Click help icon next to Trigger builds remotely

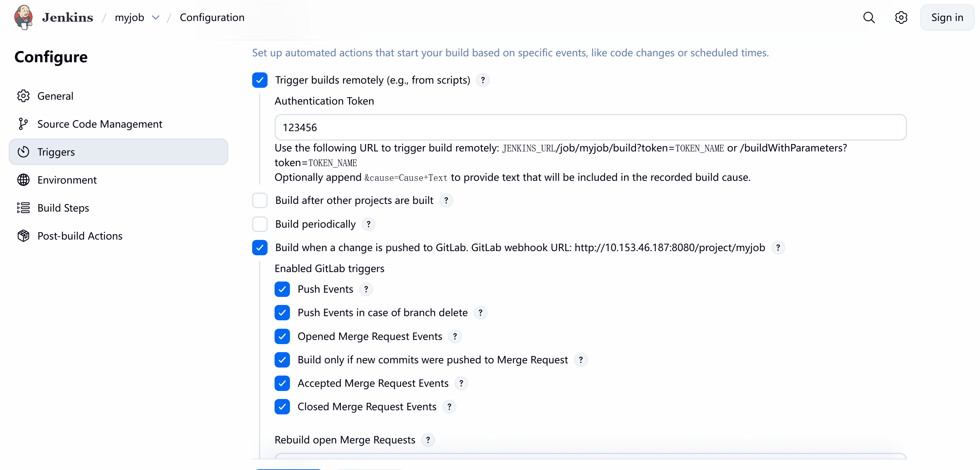[483, 80]
